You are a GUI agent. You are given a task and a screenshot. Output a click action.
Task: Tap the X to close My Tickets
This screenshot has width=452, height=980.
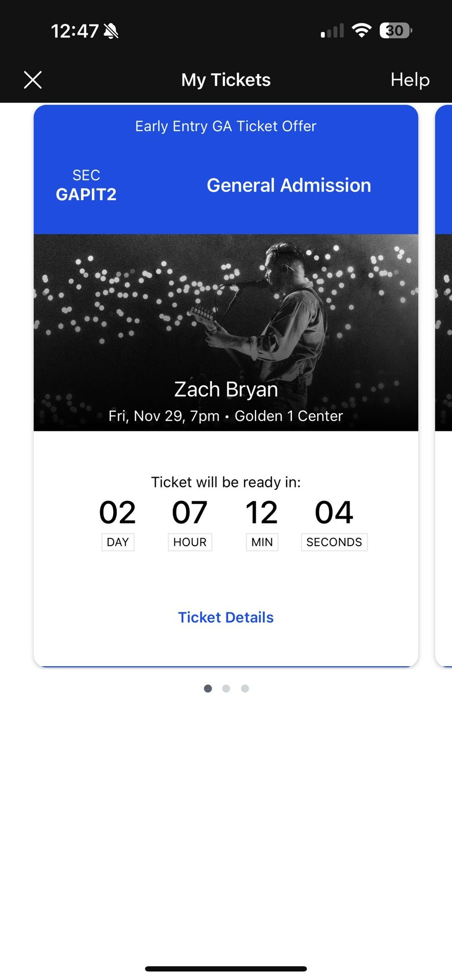tap(33, 80)
